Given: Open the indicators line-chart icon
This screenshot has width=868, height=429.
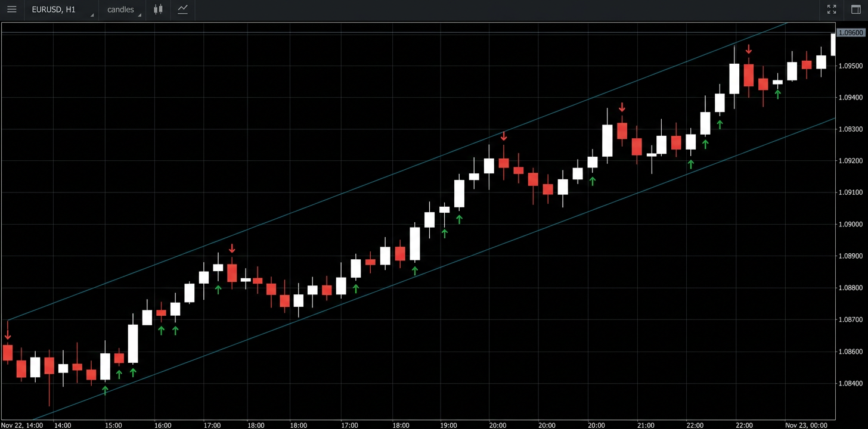Looking at the screenshot, I should (x=183, y=10).
